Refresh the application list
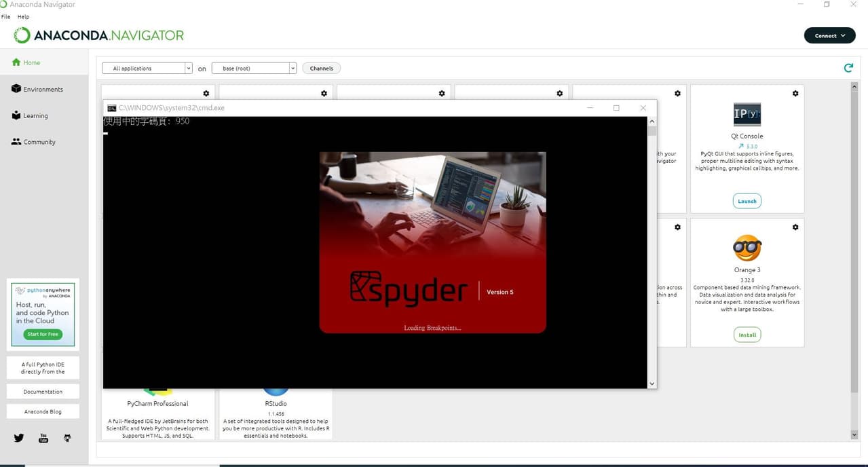 [x=848, y=68]
